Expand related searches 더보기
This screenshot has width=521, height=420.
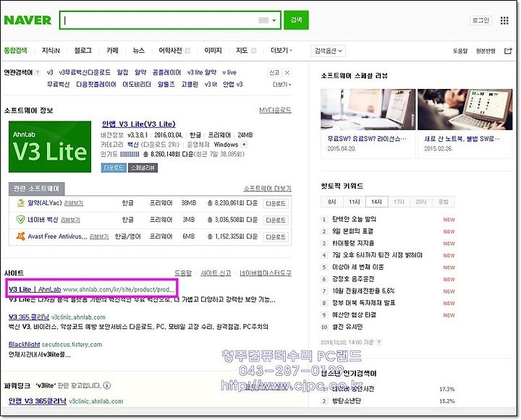281,85
